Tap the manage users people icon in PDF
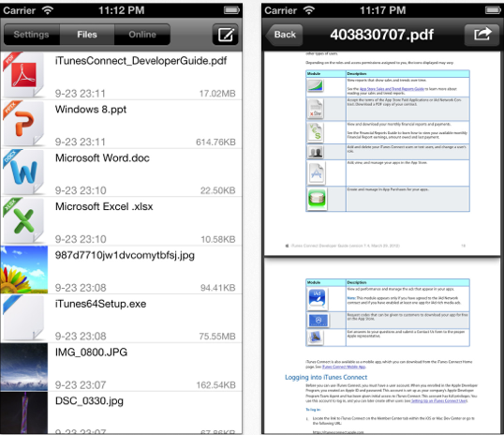Screen dimensions: 504x435 tap(316, 152)
